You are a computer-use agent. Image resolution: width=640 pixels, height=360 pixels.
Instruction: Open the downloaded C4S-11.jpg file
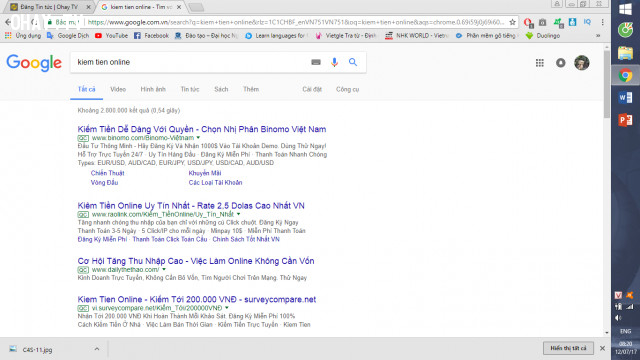point(37,350)
